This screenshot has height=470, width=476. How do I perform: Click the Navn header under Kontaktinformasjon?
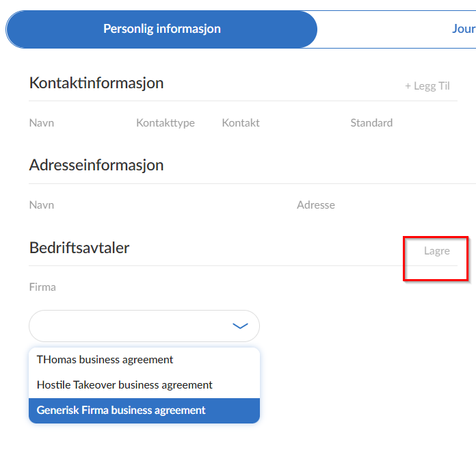tap(42, 123)
